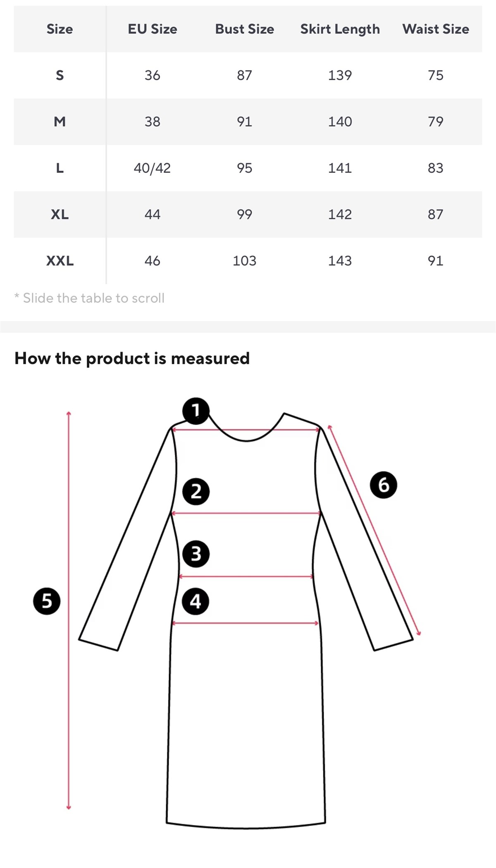Image resolution: width=496 pixels, height=868 pixels.
Task: Click the 'Slide the table to scroll' hint
Action: pyautogui.click(x=90, y=298)
